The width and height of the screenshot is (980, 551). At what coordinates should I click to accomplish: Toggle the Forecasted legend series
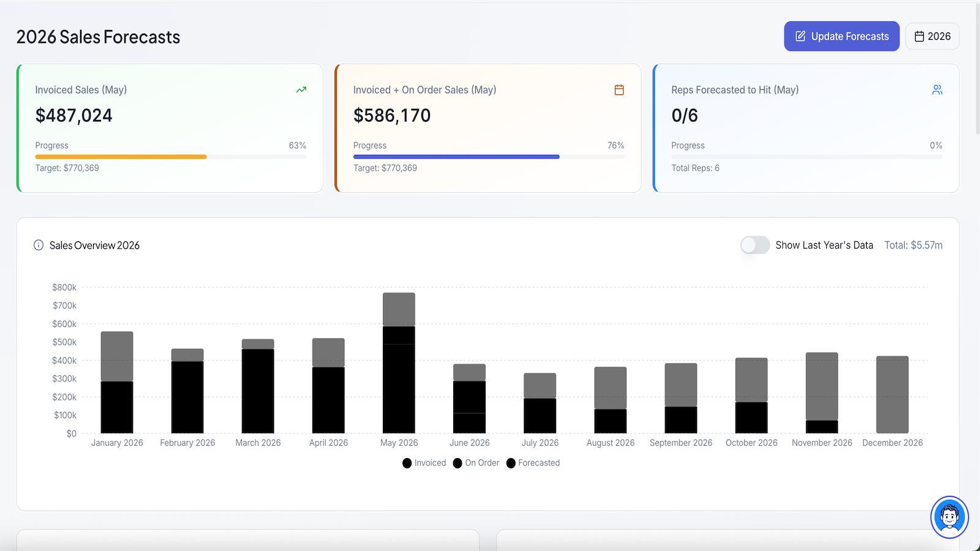point(533,463)
